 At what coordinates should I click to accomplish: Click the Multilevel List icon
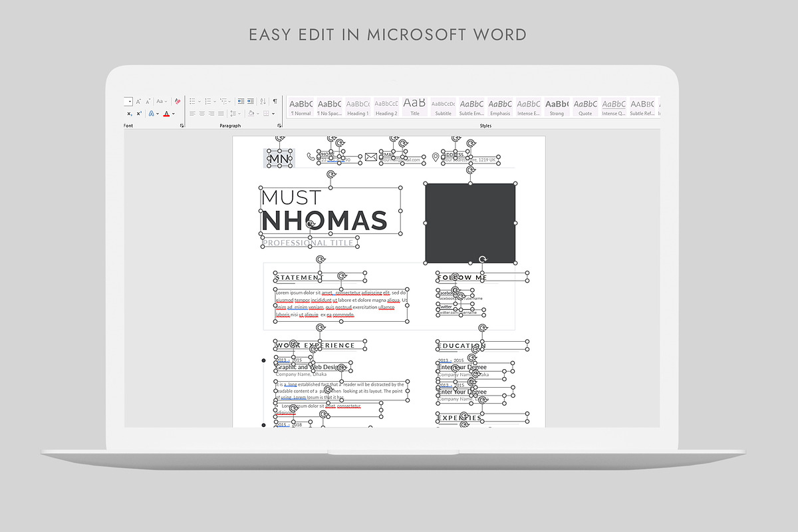pyautogui.click(x=224, y=101)
